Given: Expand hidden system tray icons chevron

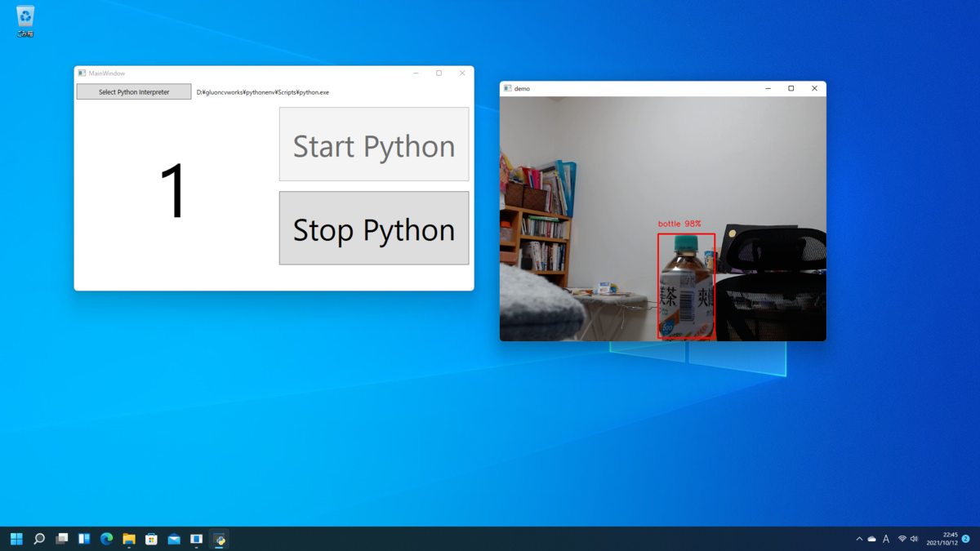Looking at the screenshot, I should tap(859, 539).
